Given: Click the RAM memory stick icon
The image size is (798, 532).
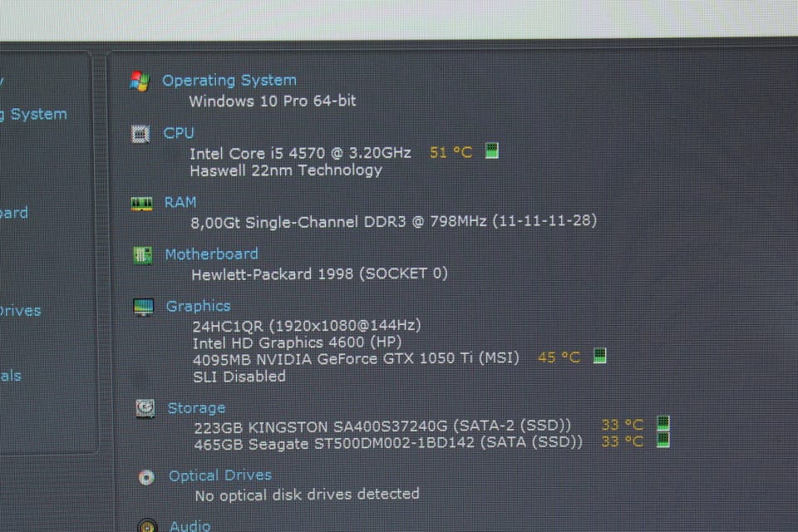Looking at the screenshot, I should pos(141,204).
